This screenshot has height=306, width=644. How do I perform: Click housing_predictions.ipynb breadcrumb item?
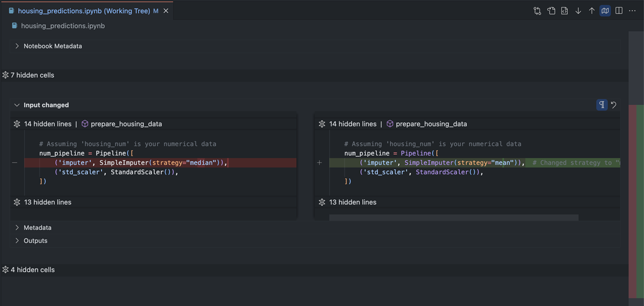point(62,26)
